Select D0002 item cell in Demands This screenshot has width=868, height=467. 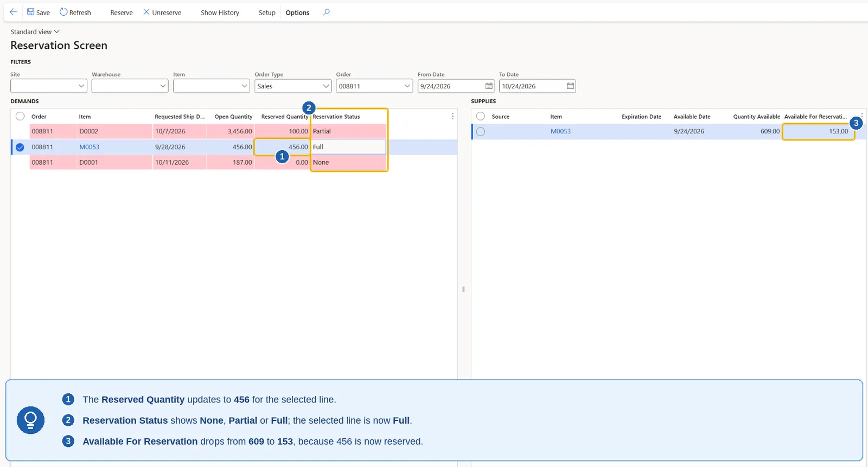114,131
